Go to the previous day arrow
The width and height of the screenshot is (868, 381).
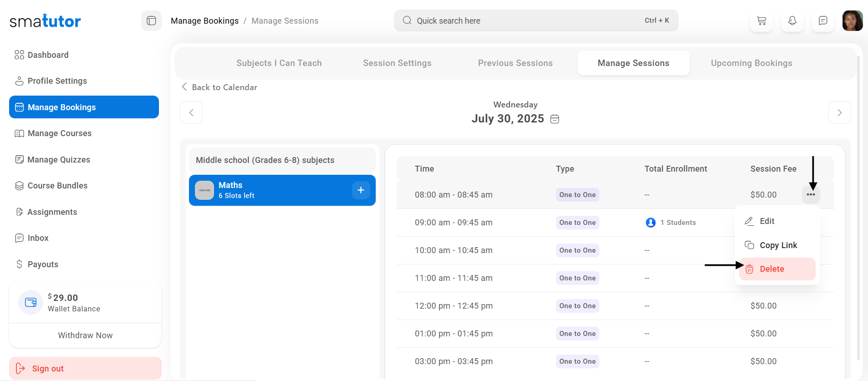[191, 112]
